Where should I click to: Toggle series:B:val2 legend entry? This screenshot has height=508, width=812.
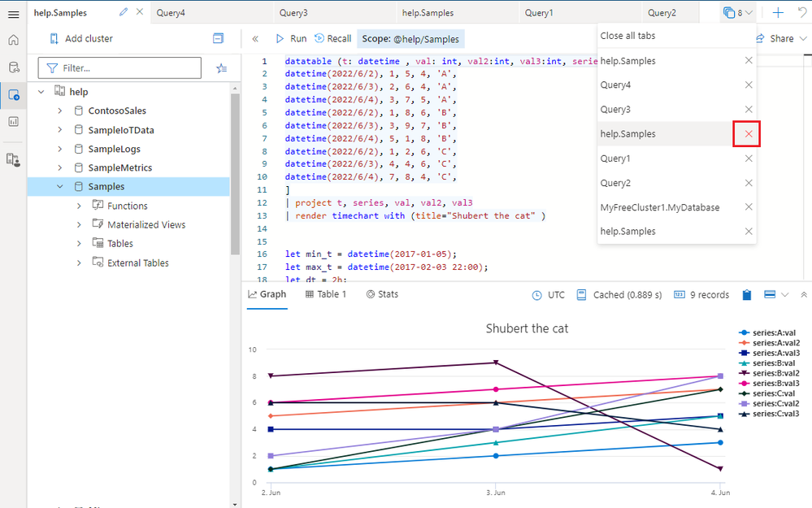coord(769,373)
